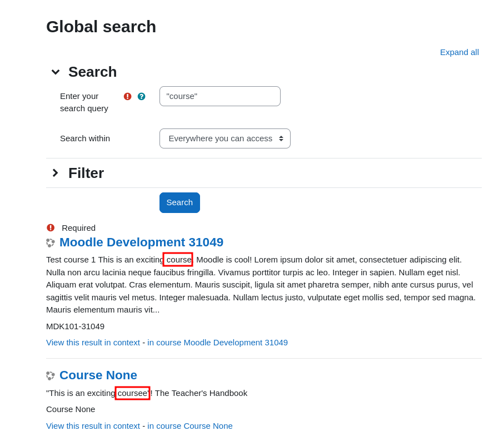Image resolution: width=504 pixels, height=436 pixels.
Task: Click the blue Search button
Action: click(179, 203)
